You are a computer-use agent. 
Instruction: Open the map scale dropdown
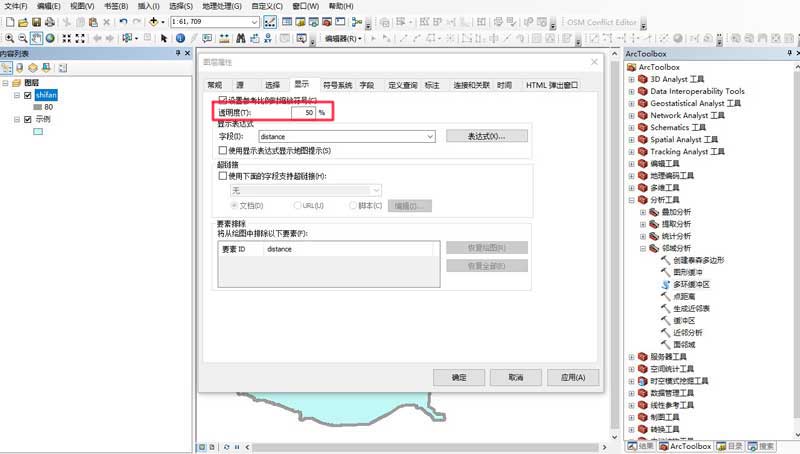pyautogui.click(x=255, y=22)
